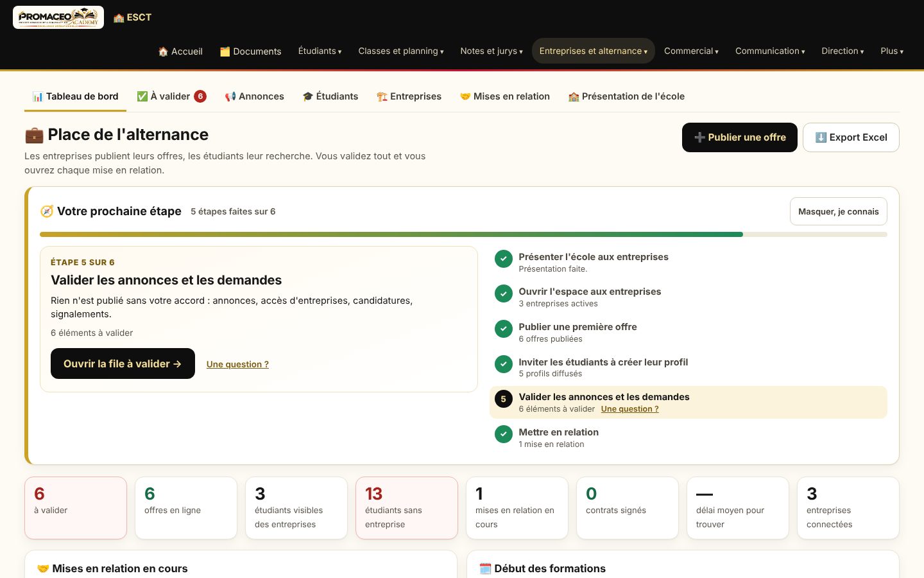Open Présentation de l'école tab
The image size is (924, 578).
tap(626, 96)
